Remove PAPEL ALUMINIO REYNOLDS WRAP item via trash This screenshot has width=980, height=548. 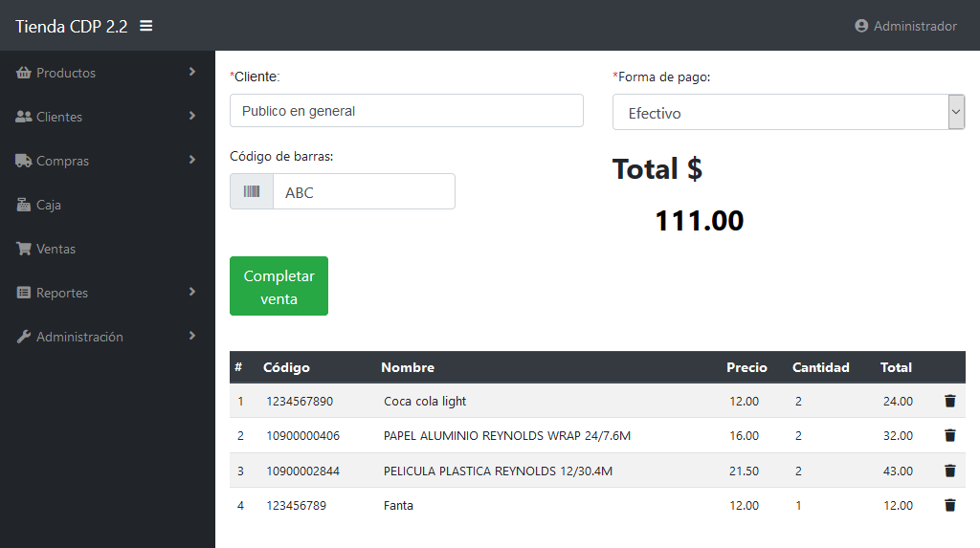click(x=949, y=436)
